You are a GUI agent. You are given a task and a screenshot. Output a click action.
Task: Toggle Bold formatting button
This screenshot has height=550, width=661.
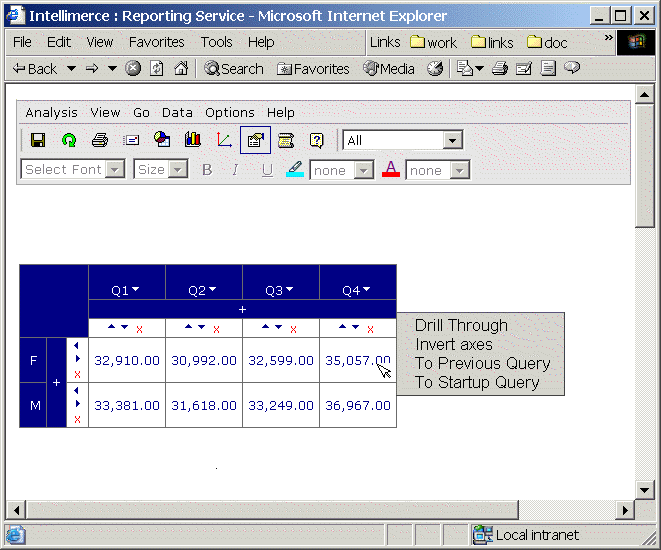207,170
